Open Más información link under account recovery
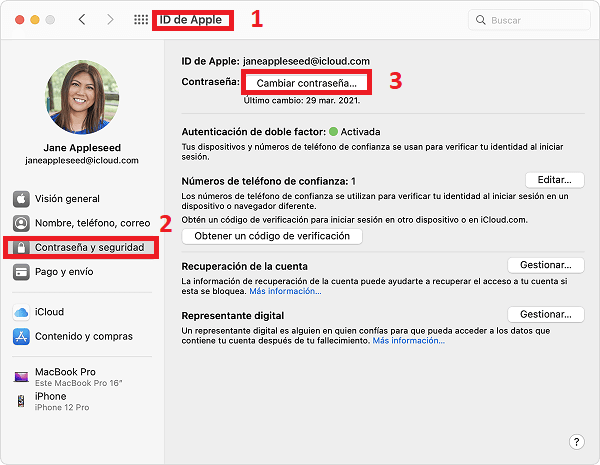This screenshot has width=600, height=465. [285, 291]
